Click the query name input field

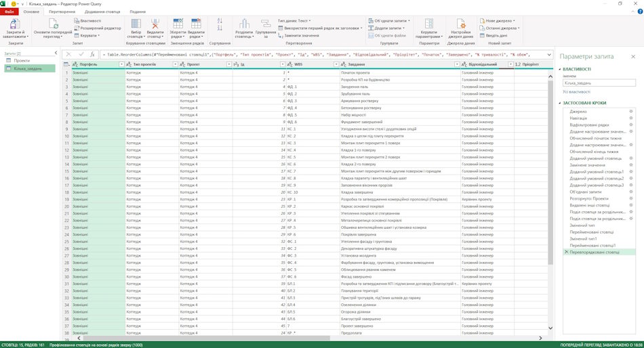(x=599, y=83)
